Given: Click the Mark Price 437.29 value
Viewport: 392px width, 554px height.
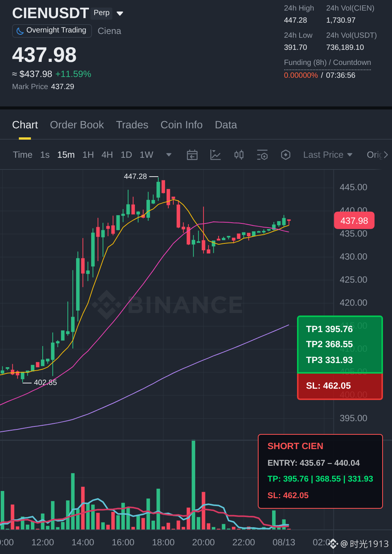Looking at the screenshot, I should point(63,86).
